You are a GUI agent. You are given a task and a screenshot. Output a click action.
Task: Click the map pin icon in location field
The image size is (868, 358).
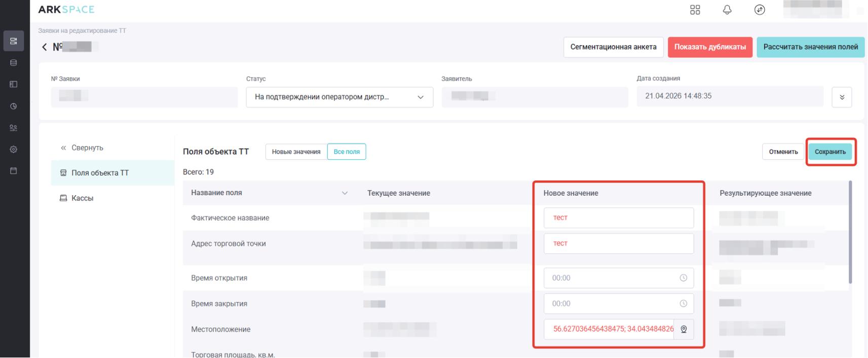click(x=684, y=329)
